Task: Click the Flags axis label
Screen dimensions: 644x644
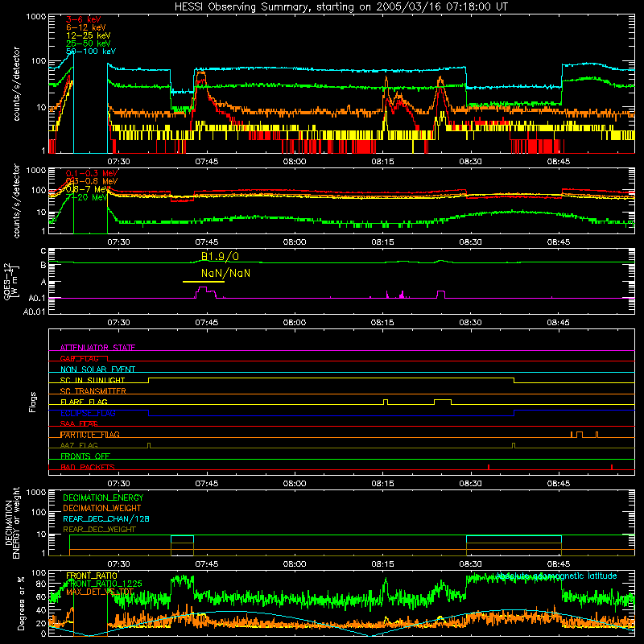Action: click(x=32, y=402)
